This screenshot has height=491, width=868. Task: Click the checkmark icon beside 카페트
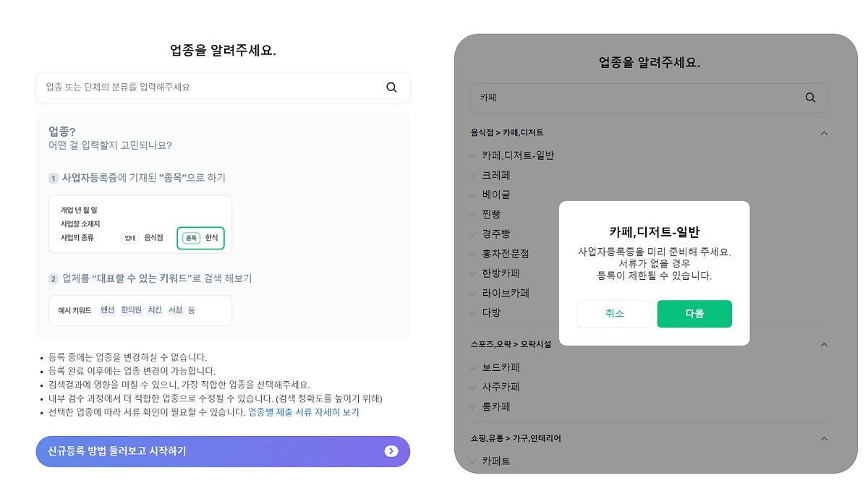click(473, 461)
